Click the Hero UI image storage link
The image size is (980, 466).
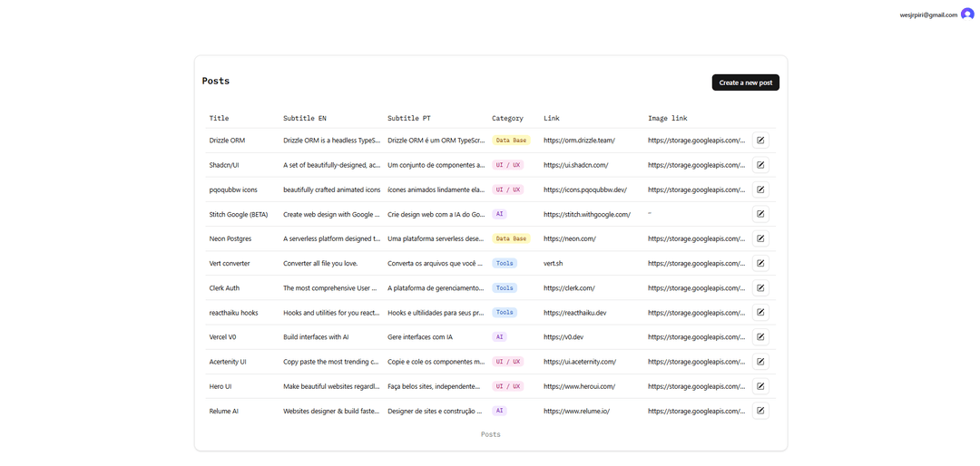[696, 386]
